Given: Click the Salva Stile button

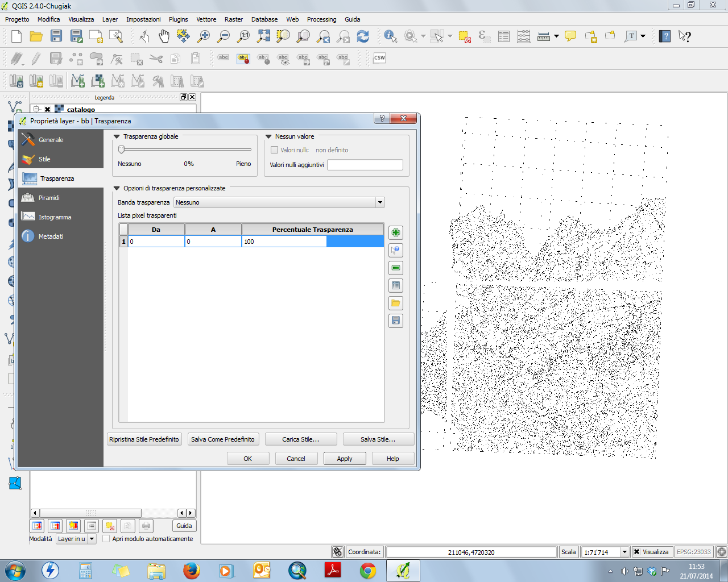Looking at the screenshot, I should 378,439.
